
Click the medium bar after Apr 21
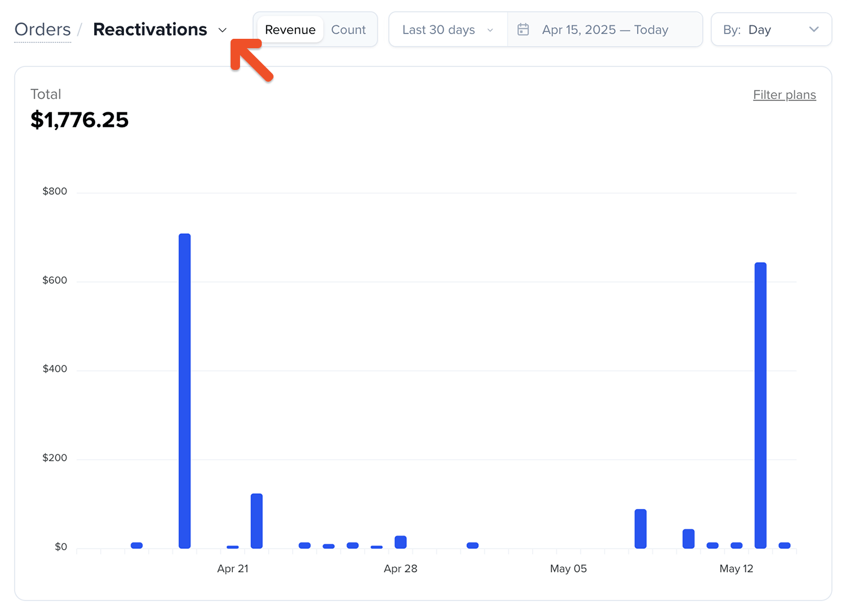tap(256, 520)
